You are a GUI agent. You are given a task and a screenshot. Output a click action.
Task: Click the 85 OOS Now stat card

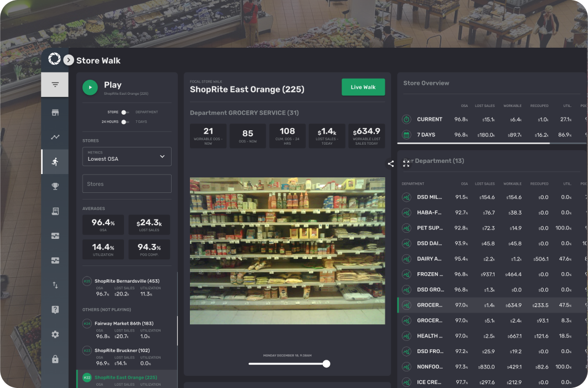(x=248, y=136)
